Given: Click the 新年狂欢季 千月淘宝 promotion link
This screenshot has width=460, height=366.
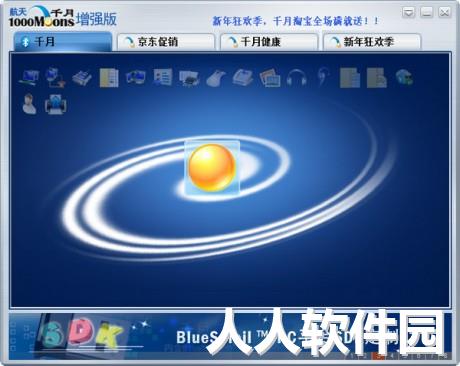Looking at the screenshot, I should tap(296, 21).
